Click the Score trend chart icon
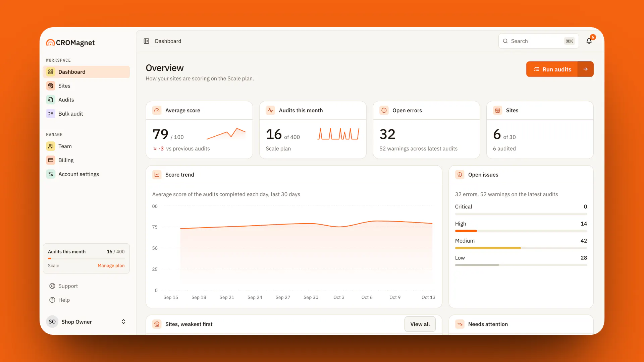644x362 pixels. click(157, 175)
